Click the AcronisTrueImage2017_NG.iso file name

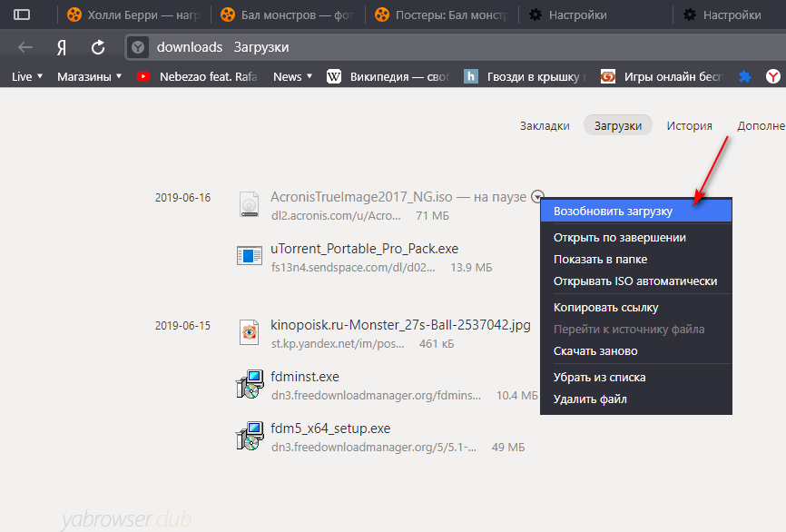tap(361, 197)
